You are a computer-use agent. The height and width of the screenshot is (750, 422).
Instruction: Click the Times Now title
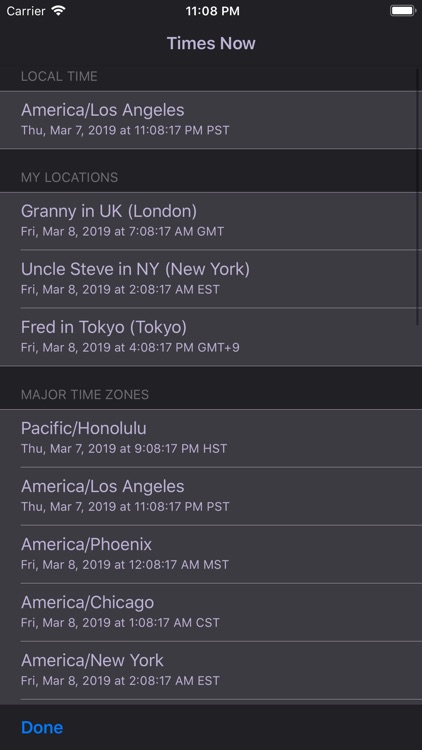[211, 43]
